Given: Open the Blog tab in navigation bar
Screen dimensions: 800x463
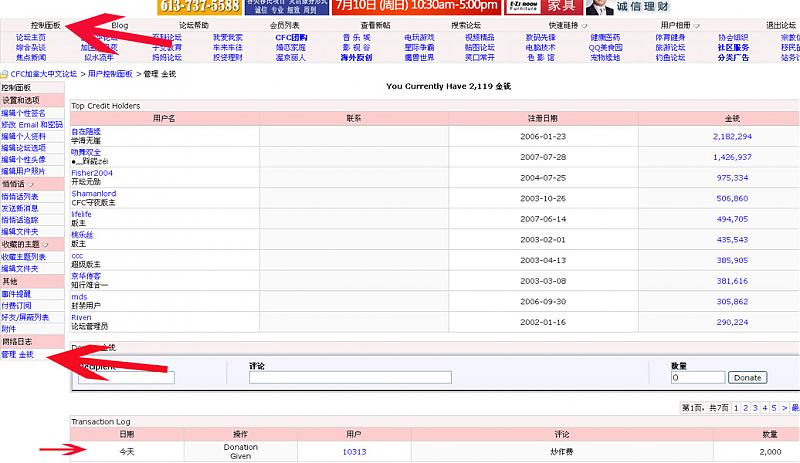Looking at the screenshot, I should 119,24.
